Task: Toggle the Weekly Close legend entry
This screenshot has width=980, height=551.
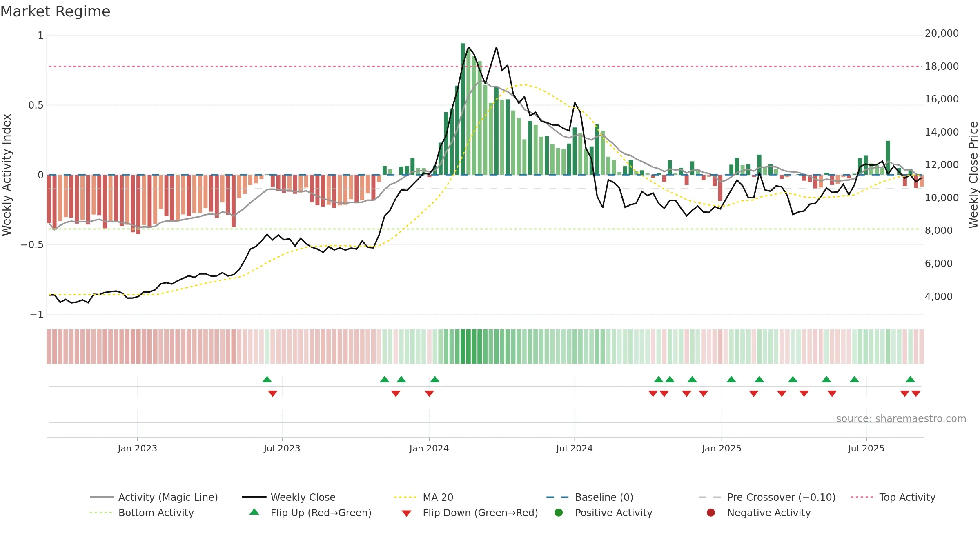Action: pos(289,497)
